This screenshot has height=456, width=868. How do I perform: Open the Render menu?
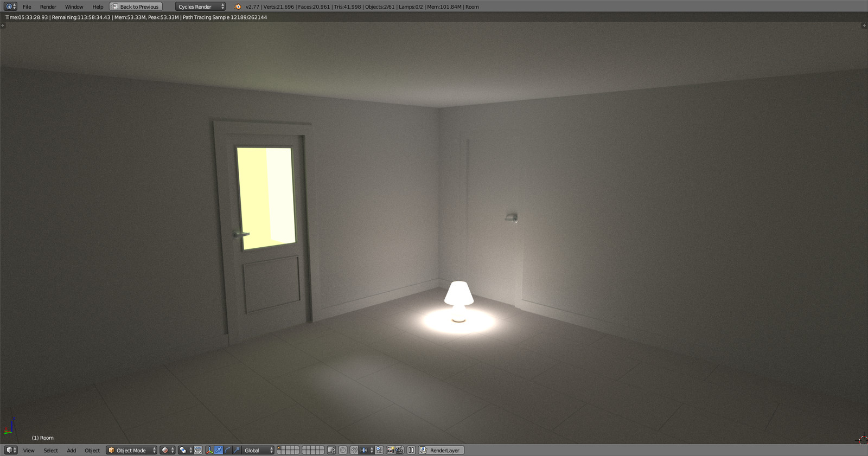pyautogui.click(x=48, y=7)
